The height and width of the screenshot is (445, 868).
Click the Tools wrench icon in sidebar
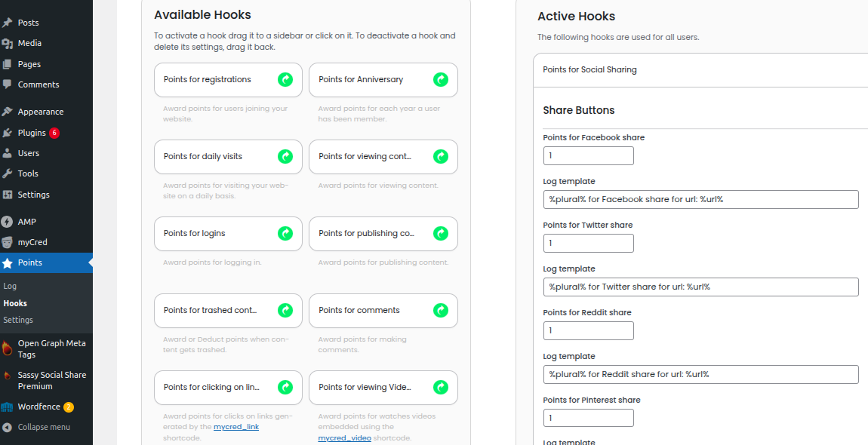point(8,173)
